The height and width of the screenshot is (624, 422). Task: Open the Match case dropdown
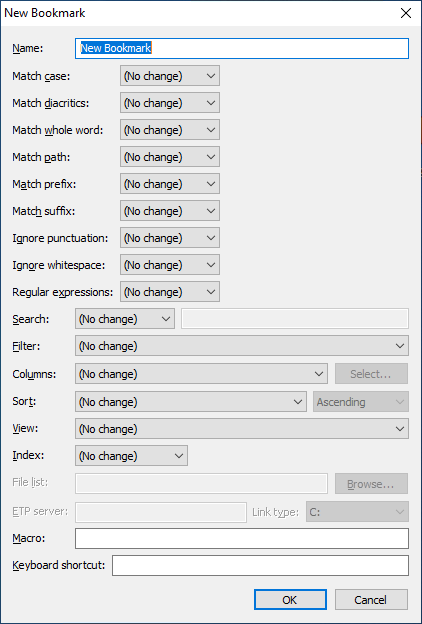point(170,76)
